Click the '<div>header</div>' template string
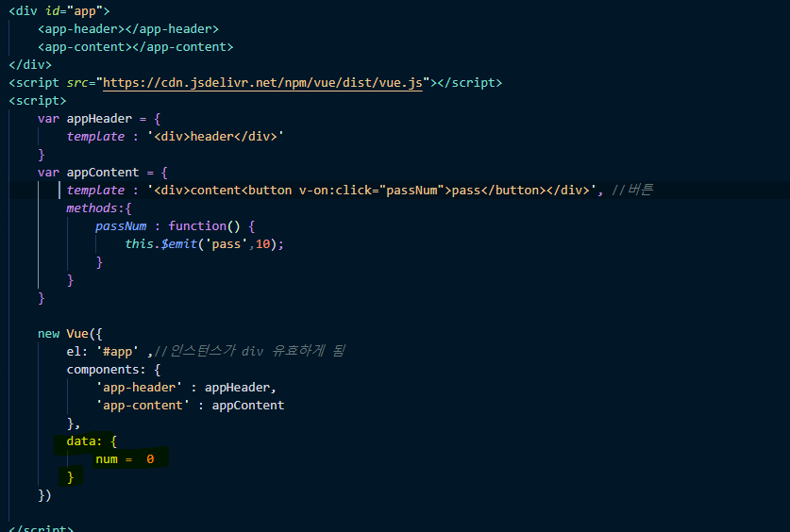This screenshot has height=532, width=790. [215, 137]
